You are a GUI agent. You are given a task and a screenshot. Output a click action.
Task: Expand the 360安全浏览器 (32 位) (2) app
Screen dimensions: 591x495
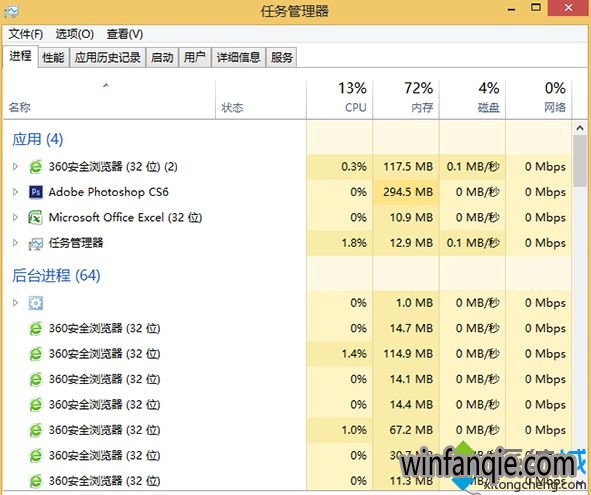15,166
